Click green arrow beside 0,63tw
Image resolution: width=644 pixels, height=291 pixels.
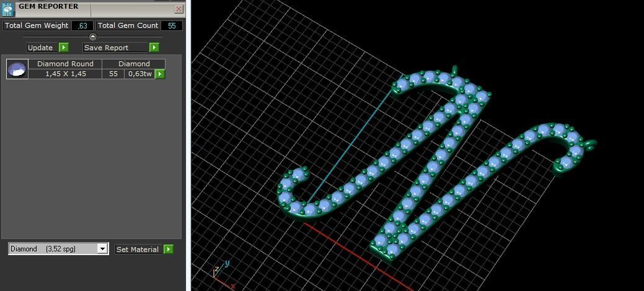pyautogui.click(x=160, y=74)
